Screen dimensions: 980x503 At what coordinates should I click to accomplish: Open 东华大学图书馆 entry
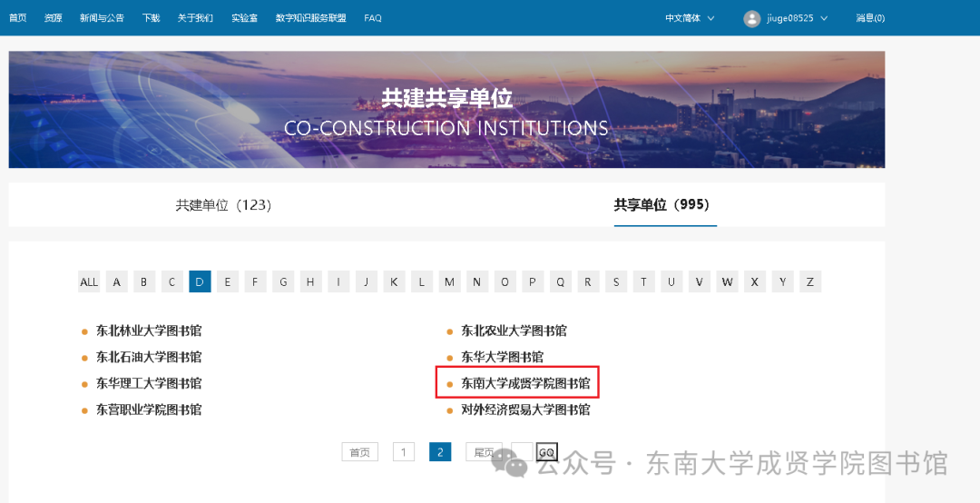[x=503, y=357]
